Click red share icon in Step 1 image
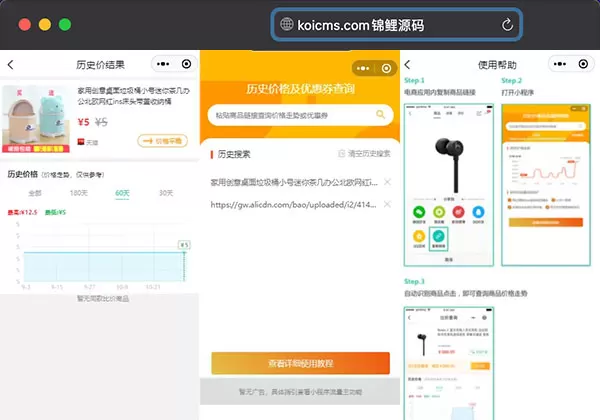600x420 pixels. 458,212
